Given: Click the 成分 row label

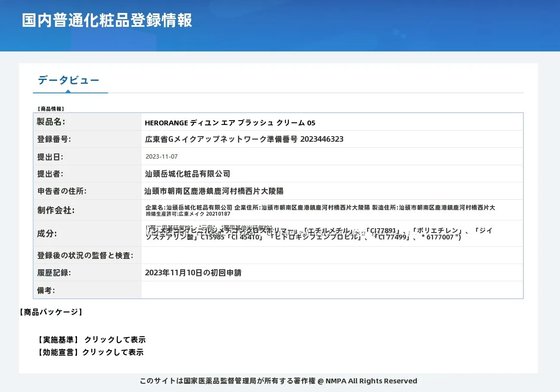Looking at the screenshot, I should pyautogui.click(x=47, y=233).
